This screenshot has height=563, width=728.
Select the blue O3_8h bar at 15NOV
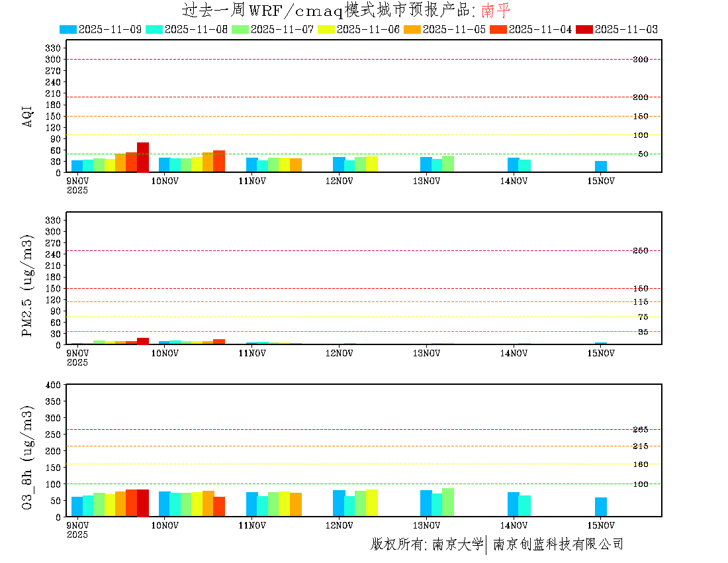tap(601, 507)
